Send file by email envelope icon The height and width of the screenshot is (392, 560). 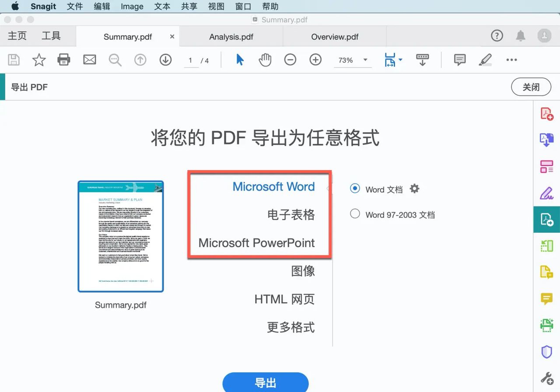[89, 60]
